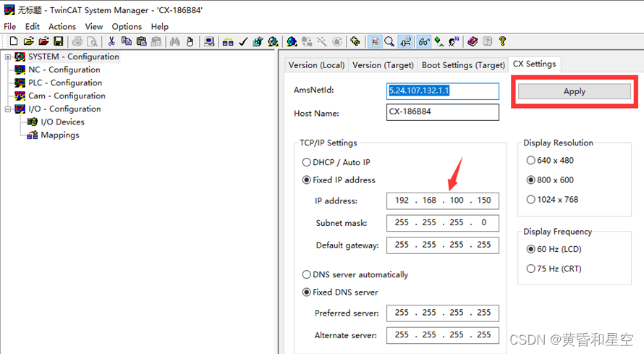
Task: Cut with the scissors icon
Action: (x=111, y=41)
